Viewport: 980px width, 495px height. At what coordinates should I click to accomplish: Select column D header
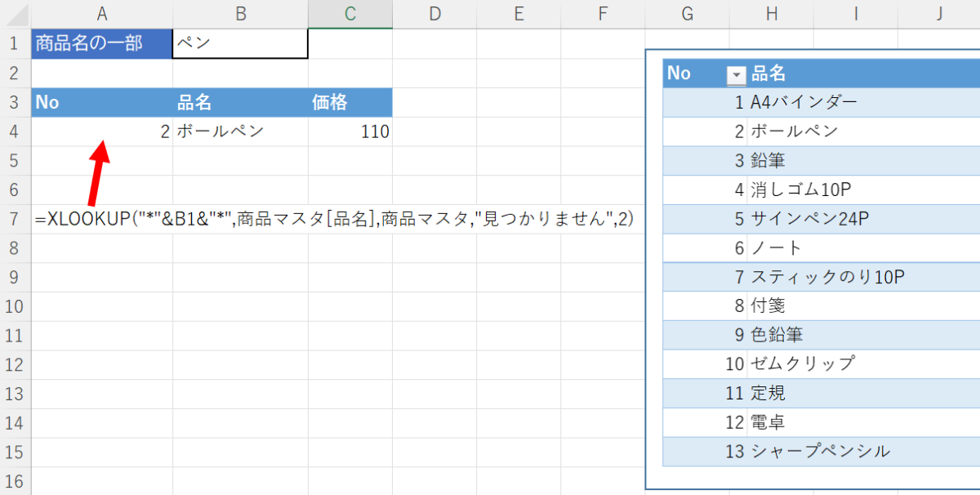(434, 13)
